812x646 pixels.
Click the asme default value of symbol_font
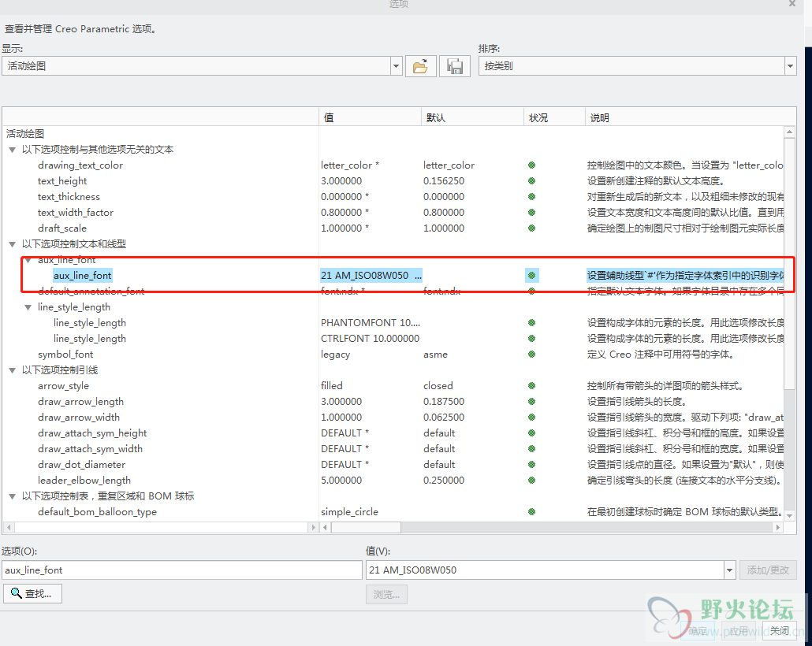[x=435, y=354]
